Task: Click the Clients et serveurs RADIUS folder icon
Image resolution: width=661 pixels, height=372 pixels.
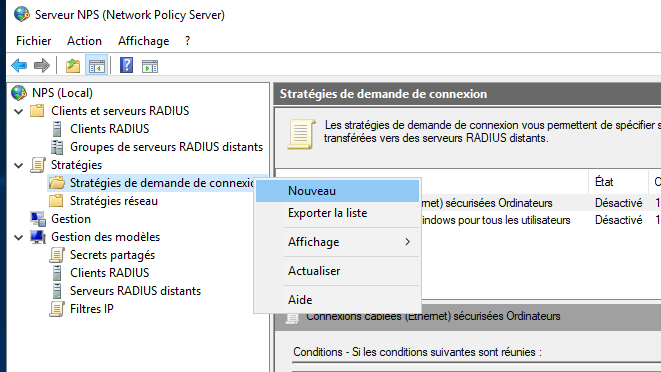Action: tap(37, 111)
